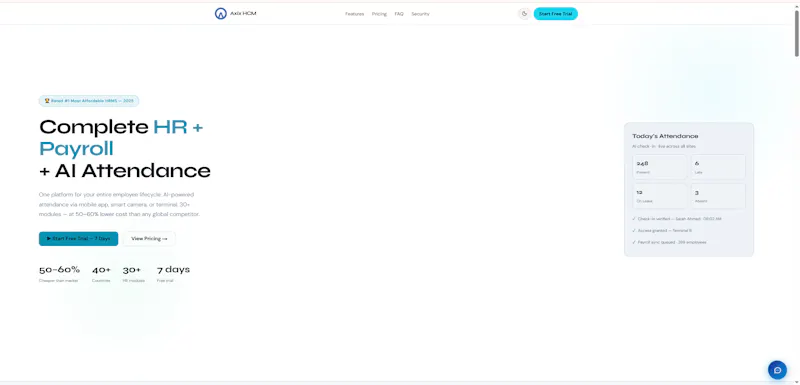The image size is (800, 385).
Task: Click the blue Payroll headline word
Action: point(76,148)
